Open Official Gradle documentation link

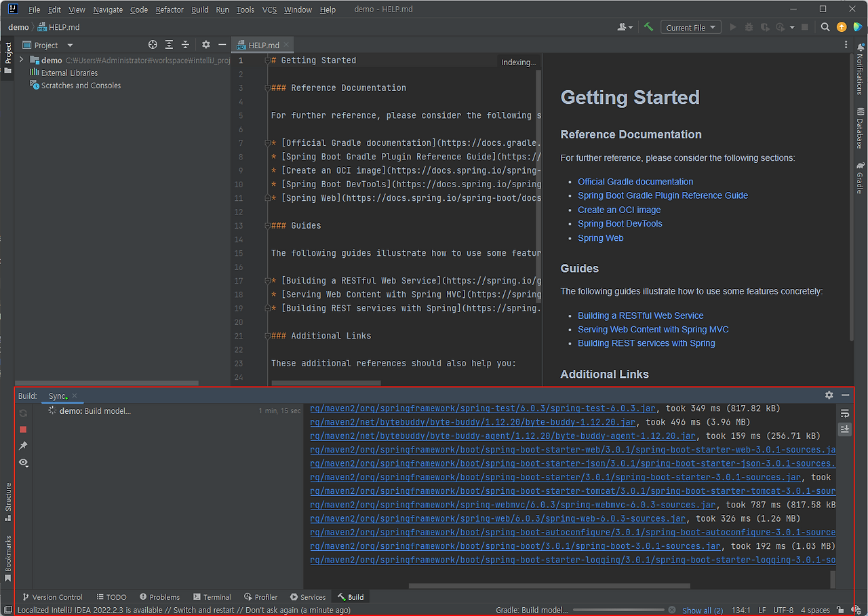(635, 182)
